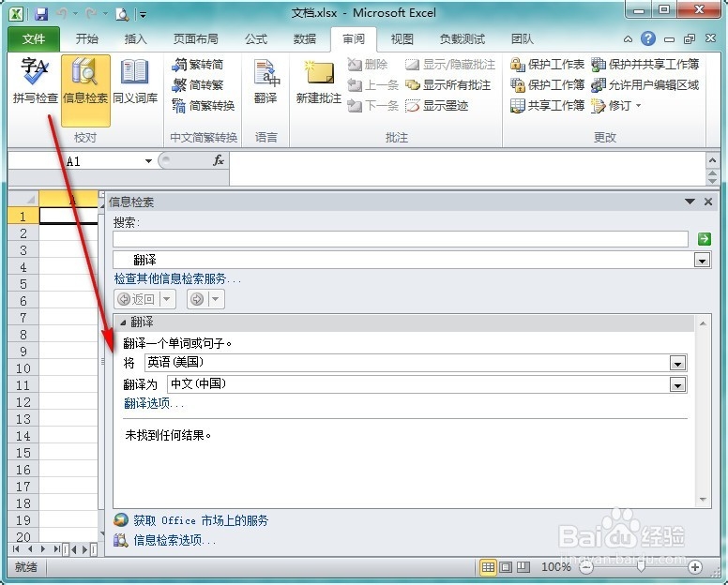Switch to the 视图 tab
This screenshot has width=728, height=585.
tap(402, 39)
